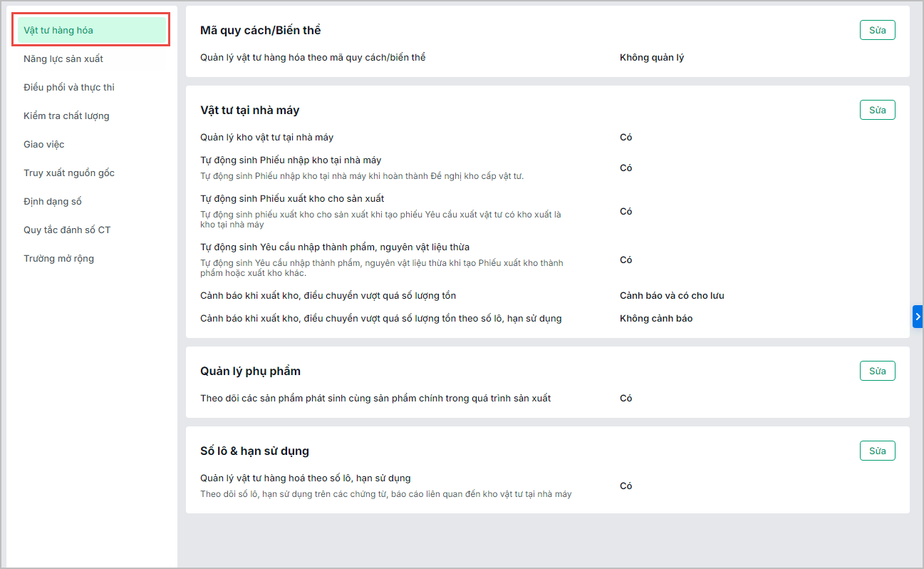Edit the Vật tư tại nhà máy section
924x569 pixels.
877,110
